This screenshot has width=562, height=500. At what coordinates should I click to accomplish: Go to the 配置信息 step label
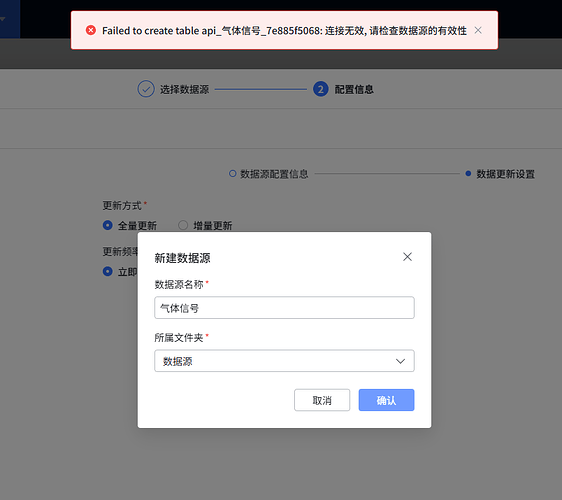click(x=354, y=90)
